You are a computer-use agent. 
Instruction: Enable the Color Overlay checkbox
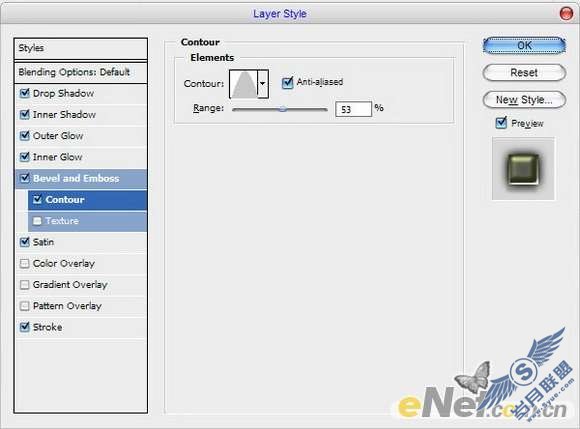tap(24, 263)
